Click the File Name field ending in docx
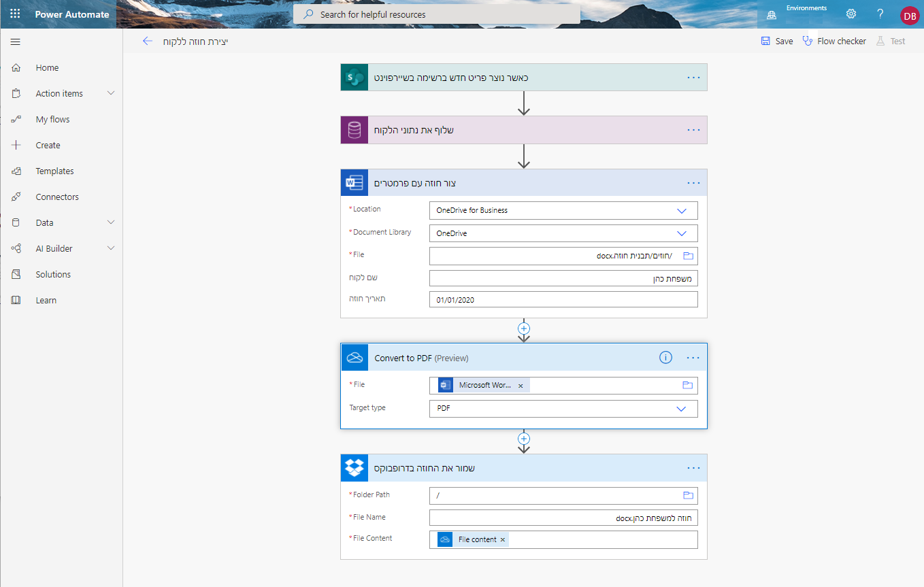Image resolution: width=924 pixels, height=587 pixels. coord(563,518)
